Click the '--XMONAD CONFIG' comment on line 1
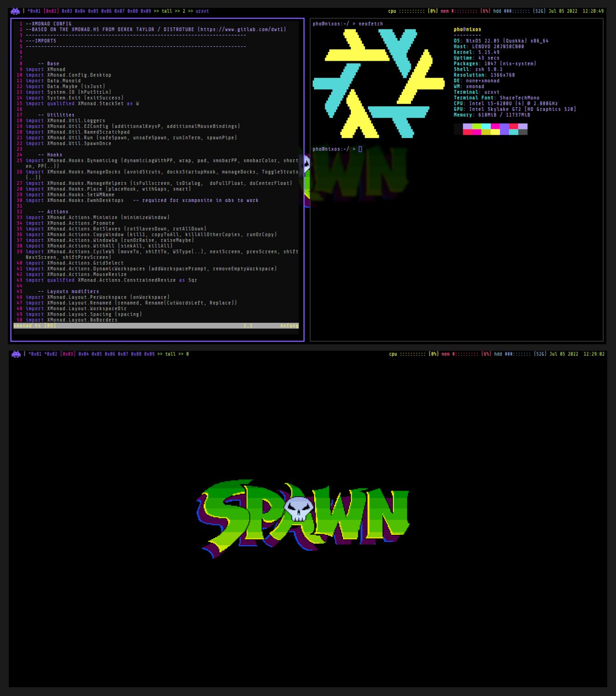616x696 pixels. coord(48,24)
